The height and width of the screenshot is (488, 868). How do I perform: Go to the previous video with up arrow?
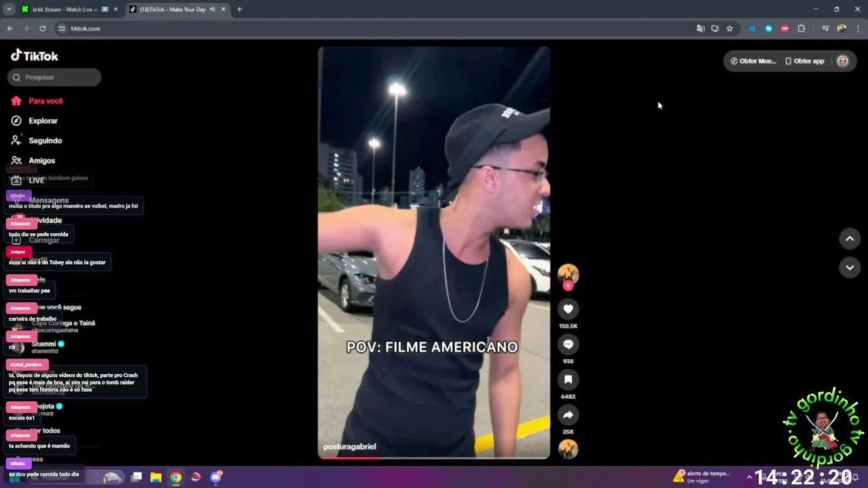point(850,239)
